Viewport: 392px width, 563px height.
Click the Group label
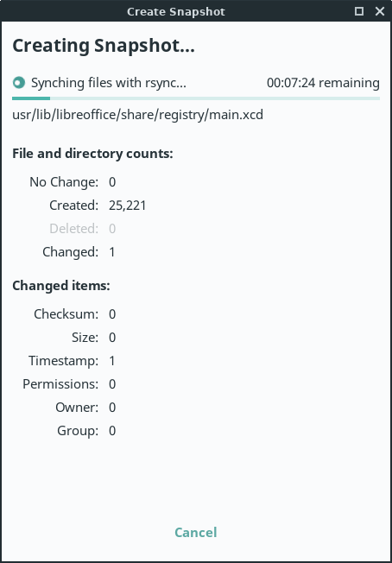click(78, 431)
